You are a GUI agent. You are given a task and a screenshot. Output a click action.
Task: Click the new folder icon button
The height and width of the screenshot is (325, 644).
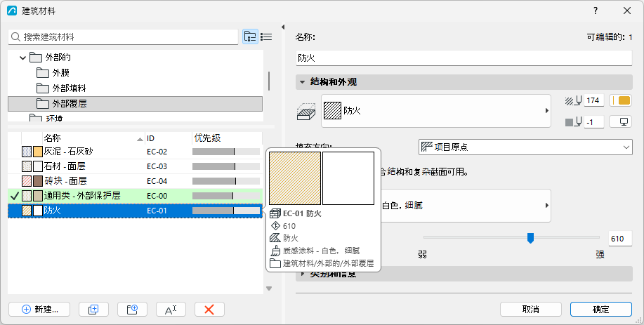[x=132, y=310]
